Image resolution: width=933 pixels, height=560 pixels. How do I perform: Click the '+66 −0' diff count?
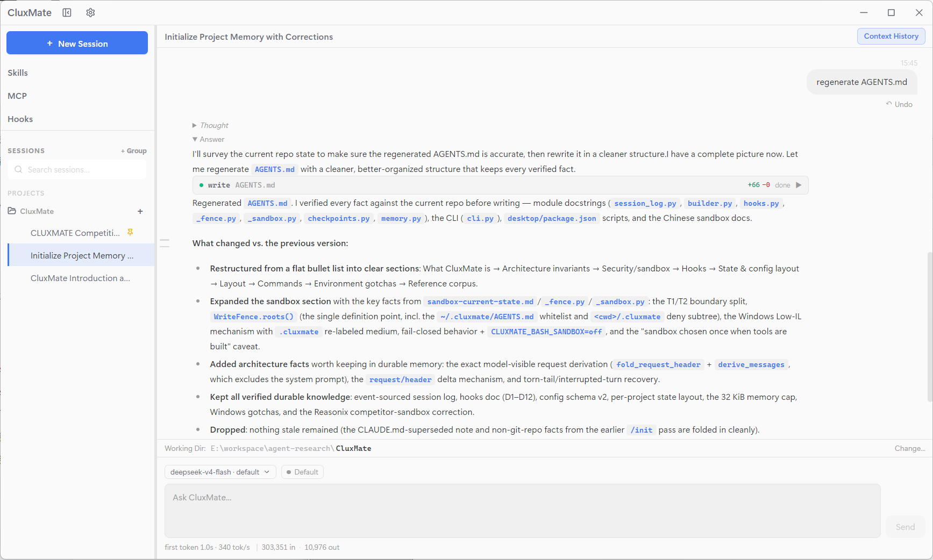coord(759,185)
